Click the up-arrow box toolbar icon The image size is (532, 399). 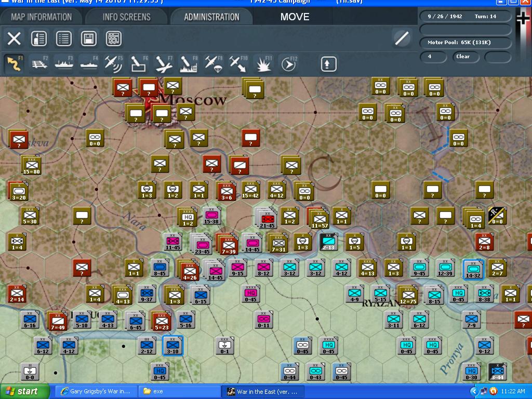328,64
